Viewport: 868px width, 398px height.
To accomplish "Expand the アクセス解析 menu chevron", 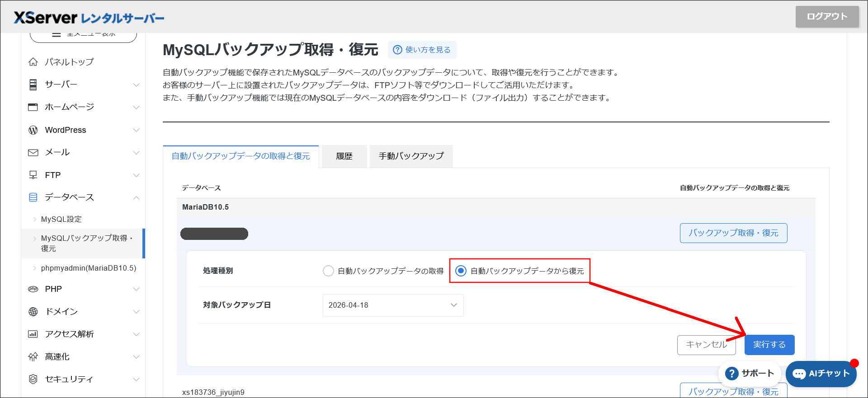I will coord(136,334).
